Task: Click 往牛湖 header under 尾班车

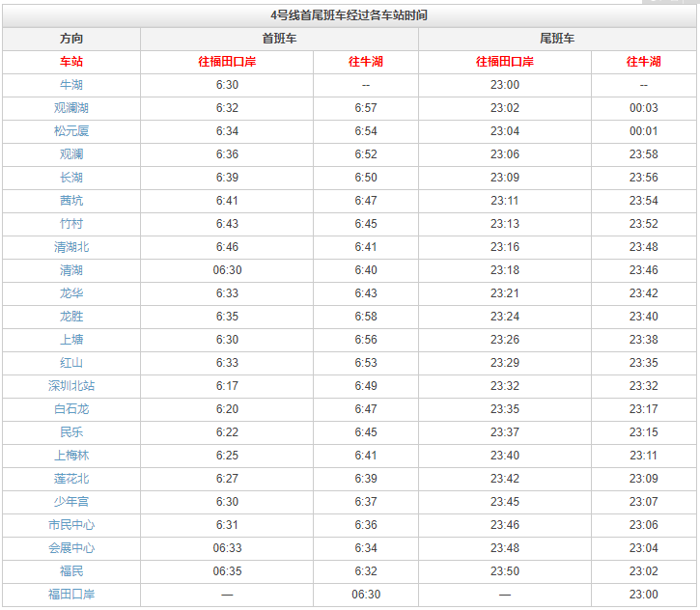Action: pyautogui.click(x=644, y=62)
